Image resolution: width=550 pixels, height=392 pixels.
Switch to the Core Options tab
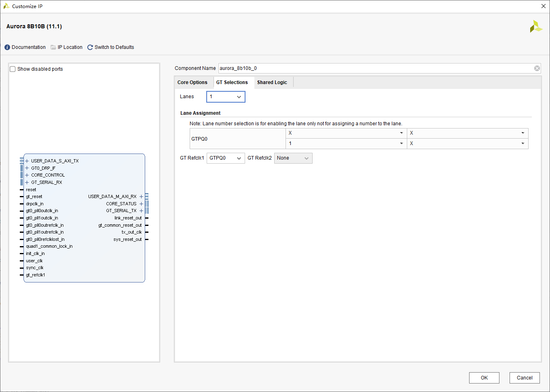pos(192,82)
